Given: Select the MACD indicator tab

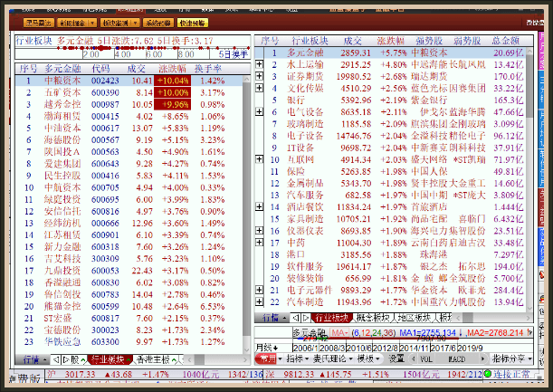Looking at the screenshot, I should point(456,359).
